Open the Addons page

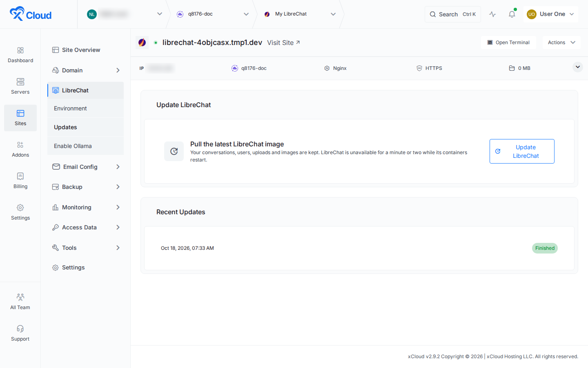coord(20,149)
